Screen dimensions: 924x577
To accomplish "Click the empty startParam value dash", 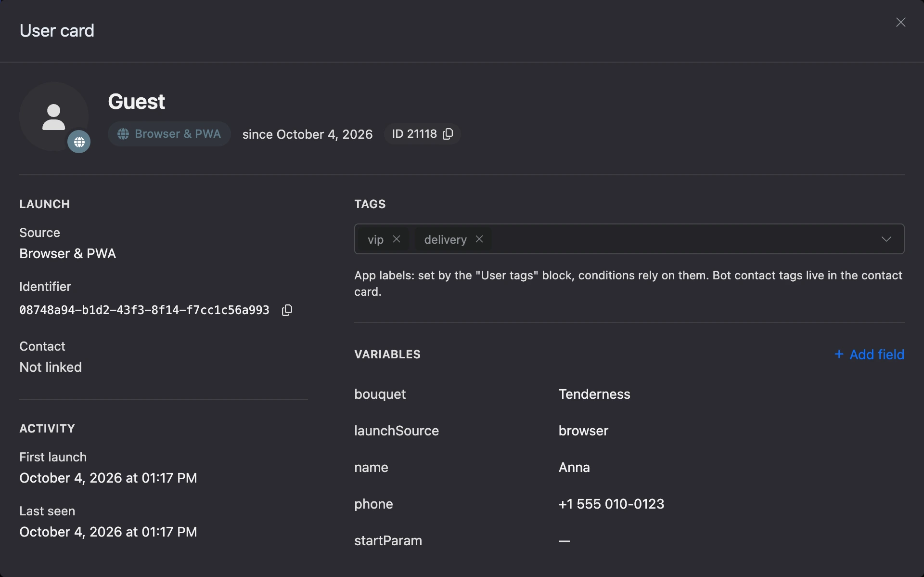I will [x=564, y=541].
